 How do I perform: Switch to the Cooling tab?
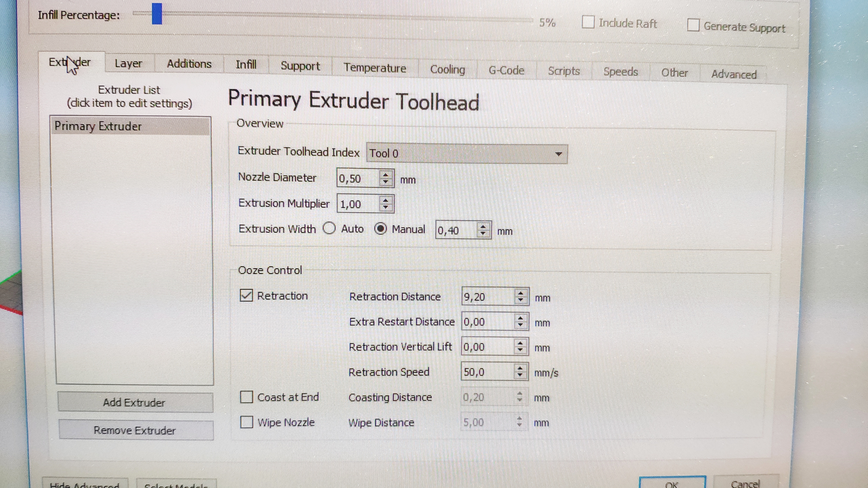pyautogui.click(x=448, y=69)
